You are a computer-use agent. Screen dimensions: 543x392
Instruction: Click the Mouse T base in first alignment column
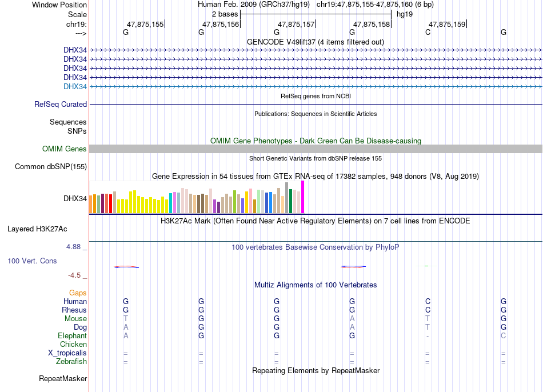(x=125, y=319)
